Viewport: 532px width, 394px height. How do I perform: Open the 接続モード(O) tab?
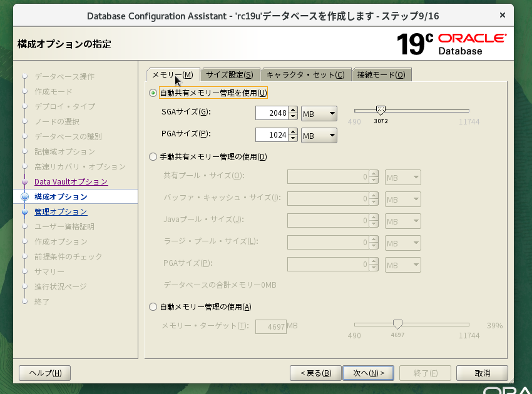381,75
